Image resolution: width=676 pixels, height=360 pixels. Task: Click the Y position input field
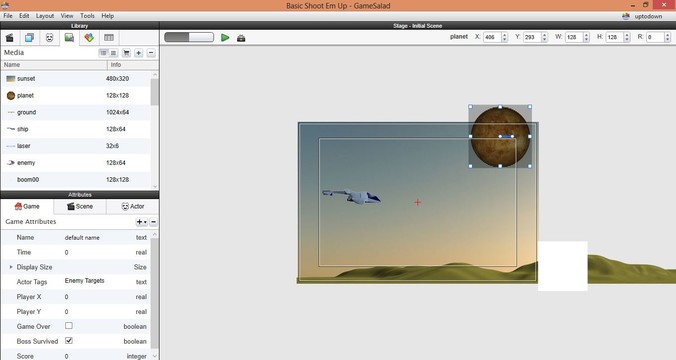[532, 37]
